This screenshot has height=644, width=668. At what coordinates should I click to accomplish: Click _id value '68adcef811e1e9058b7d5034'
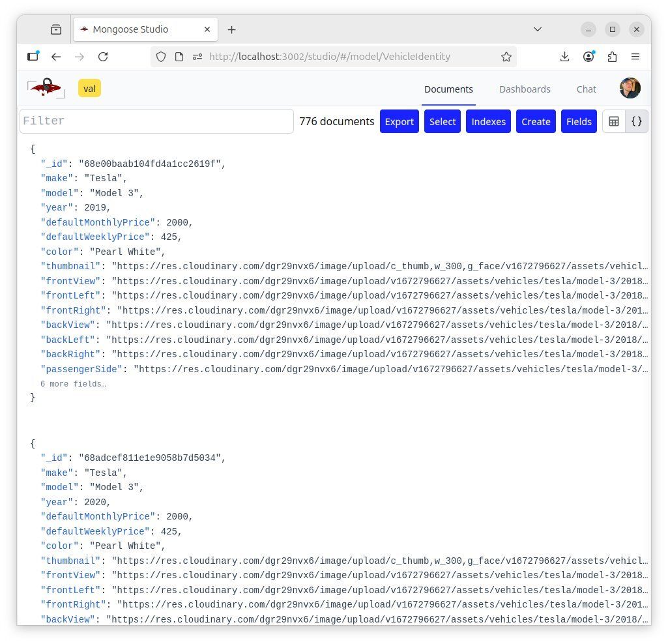[149, 458]
